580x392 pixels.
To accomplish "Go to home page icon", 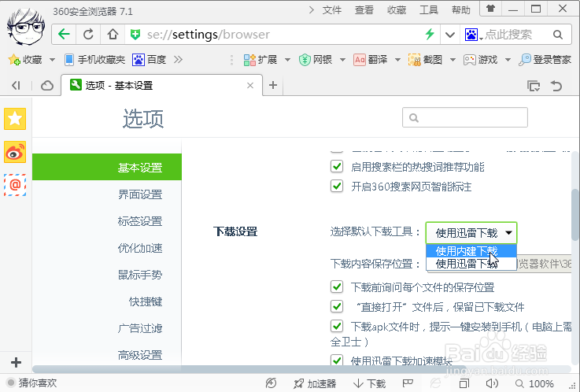I will [x=113, y=35].
